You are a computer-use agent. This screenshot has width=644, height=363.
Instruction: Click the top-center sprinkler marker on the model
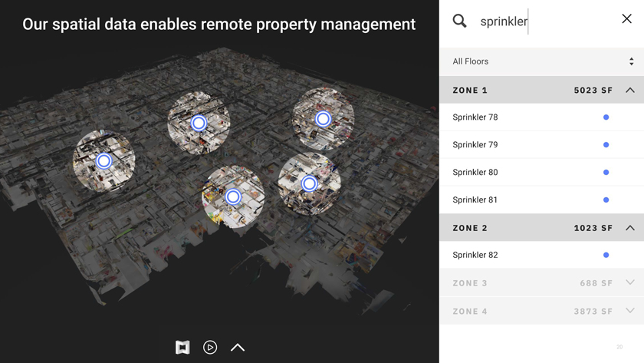(x=199, y=123)
